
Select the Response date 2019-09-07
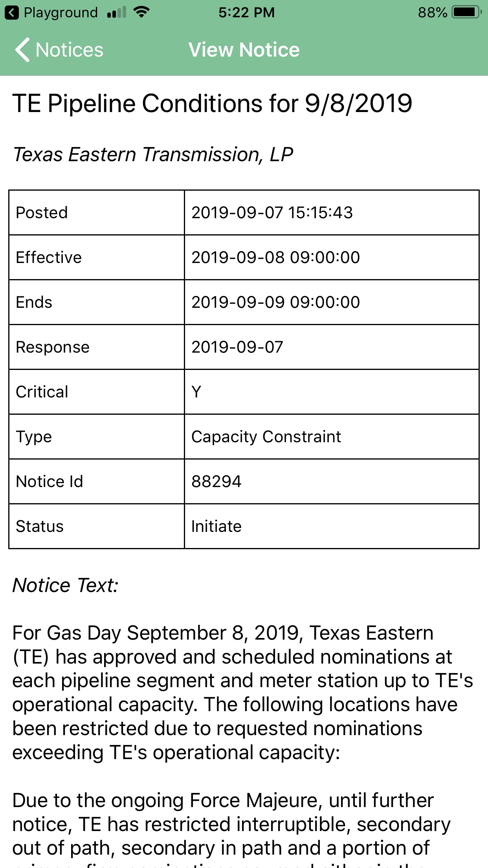click(237, 347)
